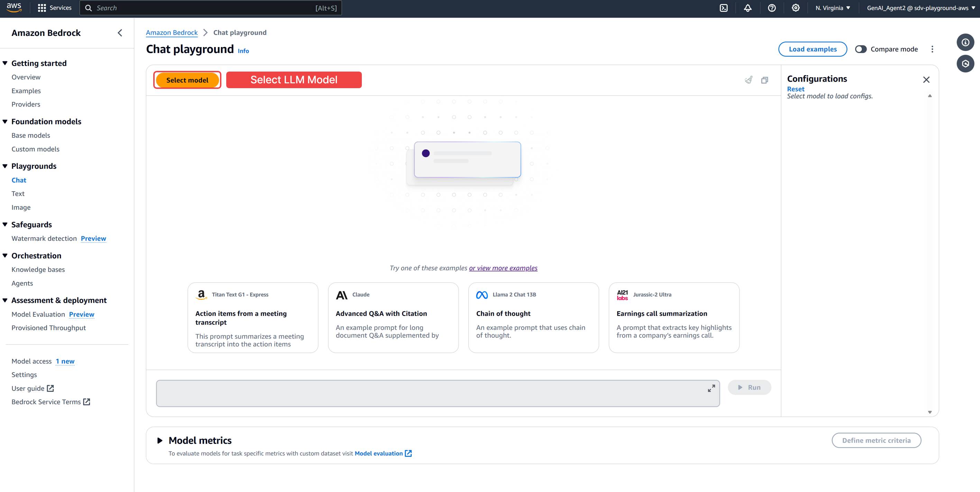Click the info circle panel icon
This screenshot has width=980, height=492.
click(x=965, y=42)
